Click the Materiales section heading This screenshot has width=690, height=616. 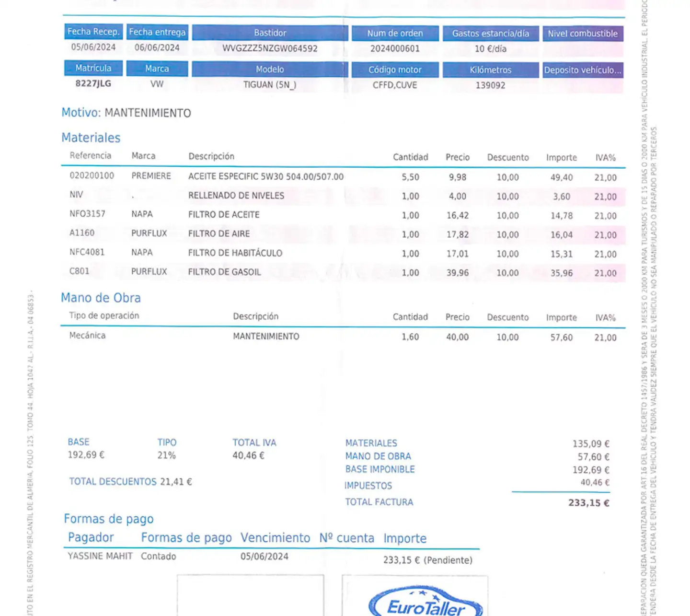click(91, 138)
